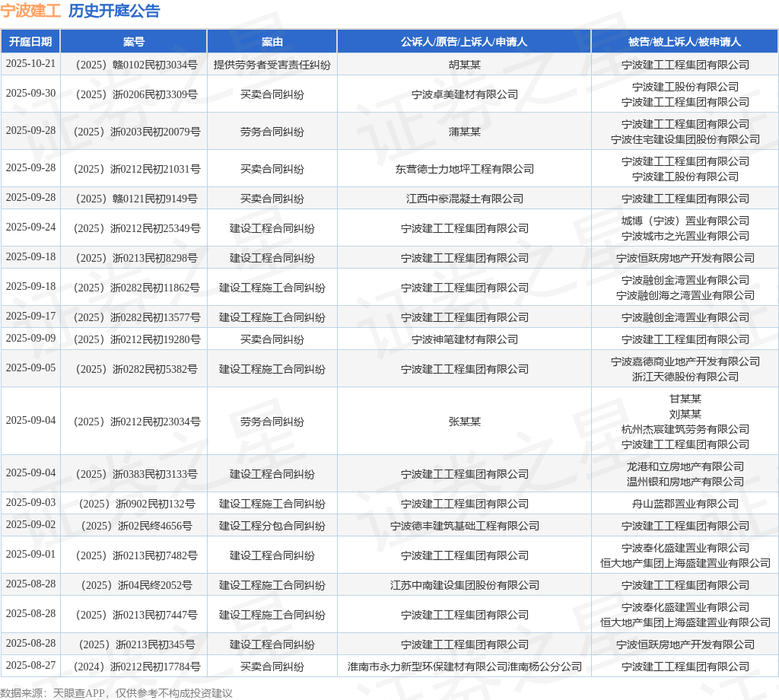Click defendant 宁波住宅建设集团股份有限公司
This screenshot has height=700, width=779.
click(x=685, y=139)
